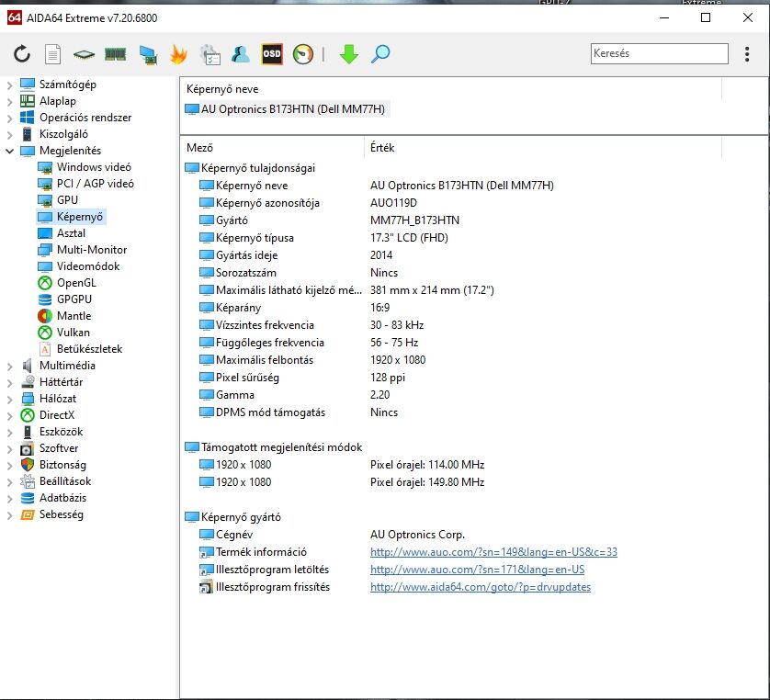
Task: Click the Mantle icon in the tree
Action: tap(45, 316)
